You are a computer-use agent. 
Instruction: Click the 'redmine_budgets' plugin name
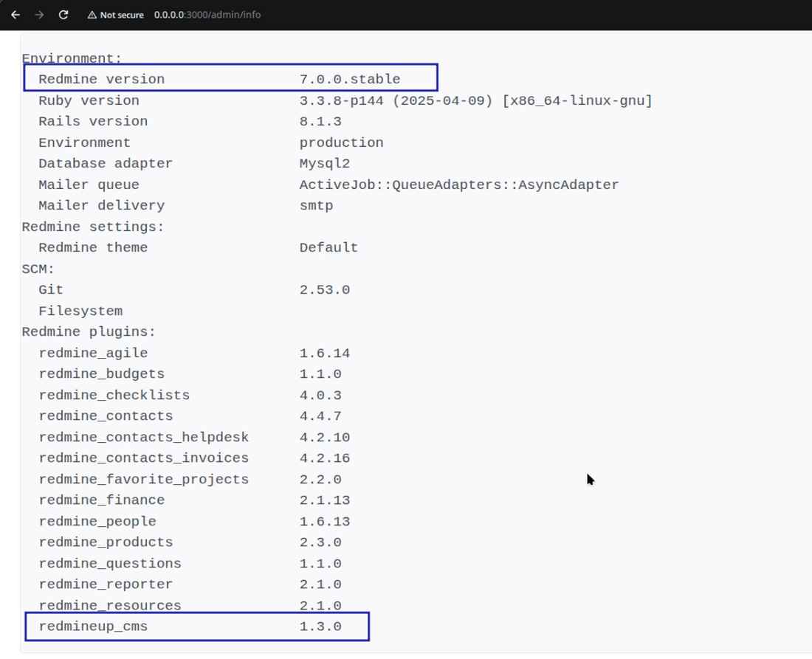tap(102, 373)
